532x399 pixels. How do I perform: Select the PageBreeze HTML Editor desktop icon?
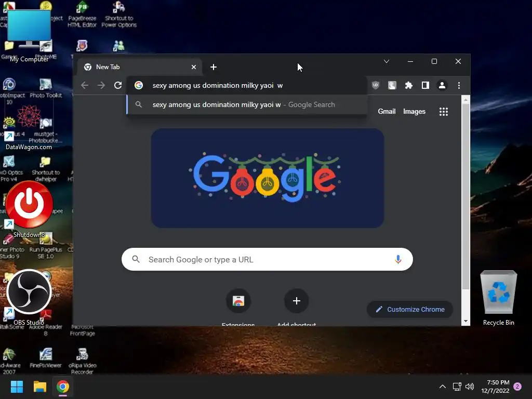click(82, 14)
